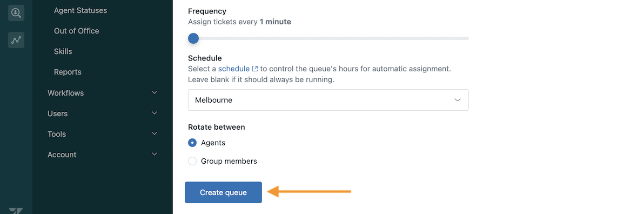This screenshot has height=214, width=644.
Task: Expand the Tools section chevron
Action: coord(155,133)
